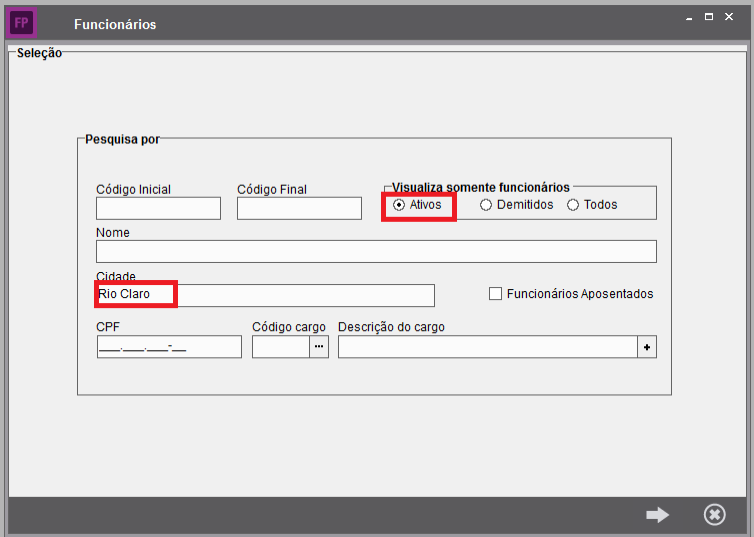Click the FP application icon in title bar
The height and width of the screenshot is (537, 754).
click(x=21, y=22)
